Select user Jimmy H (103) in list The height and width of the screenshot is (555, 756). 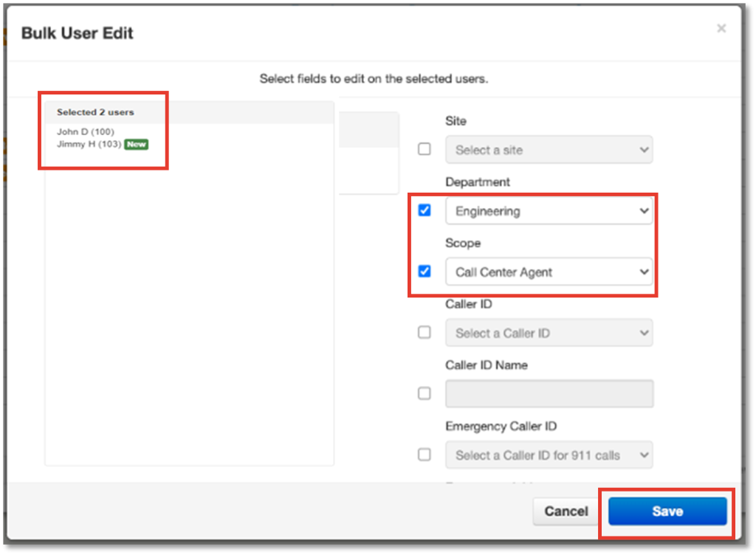[89, 145]
